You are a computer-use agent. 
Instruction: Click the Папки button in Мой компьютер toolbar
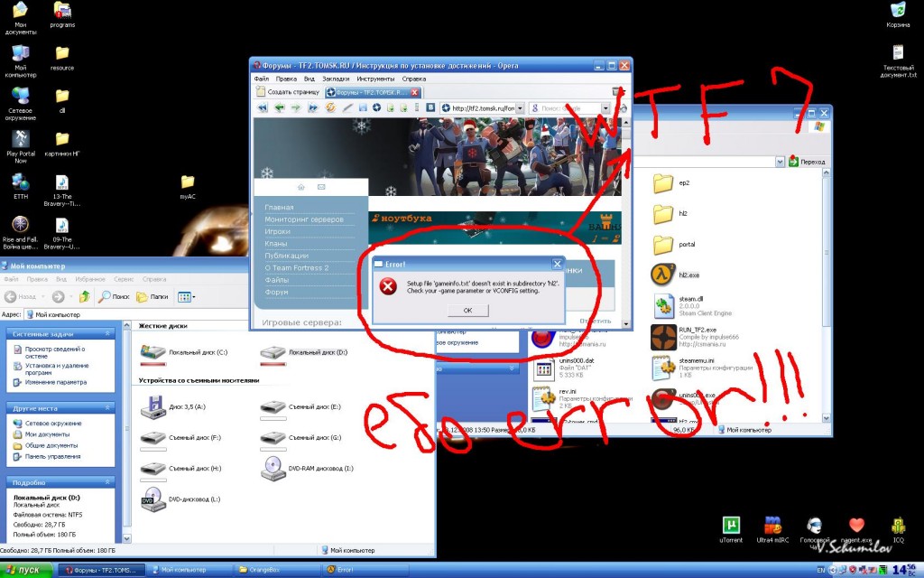[152, 296]
